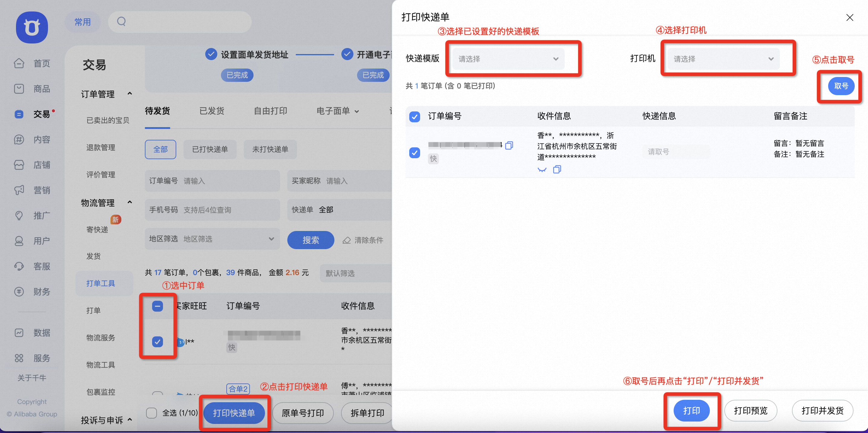Open 退款管理 in sidebar
The width and height of the screenshot is (868, 433).
tap(101, 147)
